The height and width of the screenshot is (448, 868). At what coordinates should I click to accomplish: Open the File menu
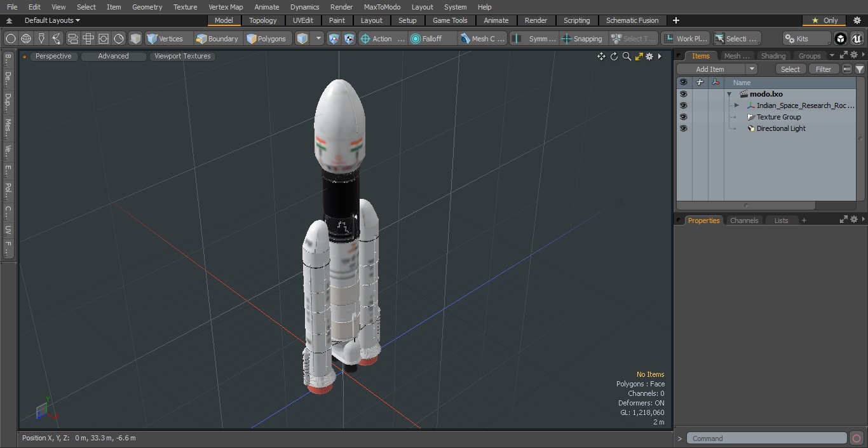point(12,7)
